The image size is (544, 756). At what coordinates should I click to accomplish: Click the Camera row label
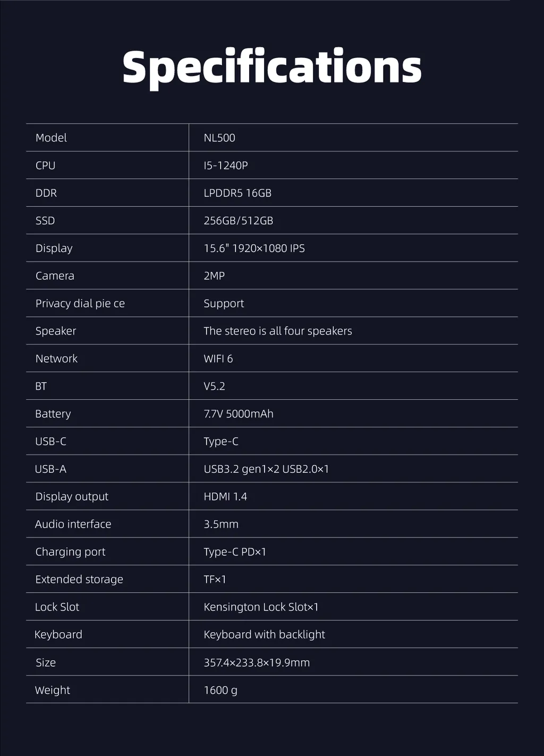[x=55, y=276]
